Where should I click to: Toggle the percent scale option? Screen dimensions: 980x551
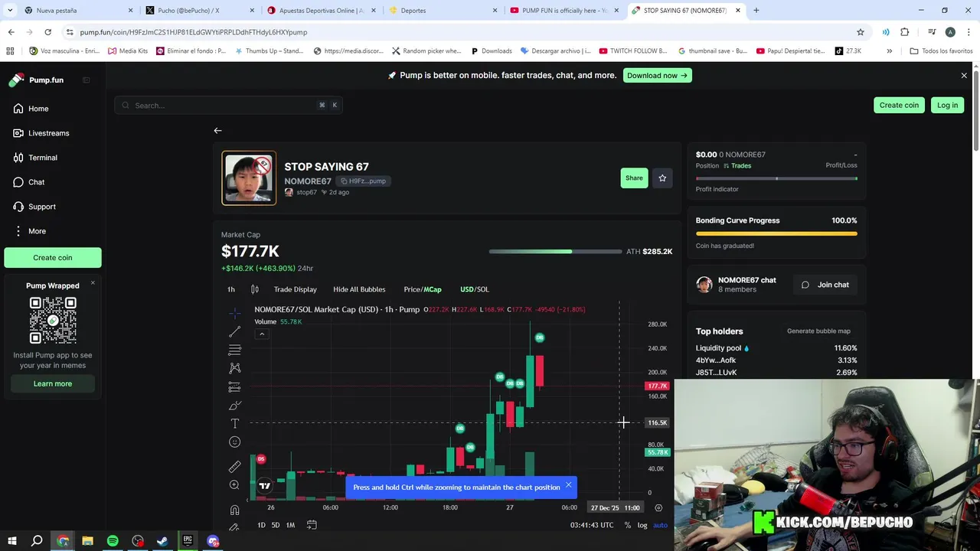pos(628,525)
